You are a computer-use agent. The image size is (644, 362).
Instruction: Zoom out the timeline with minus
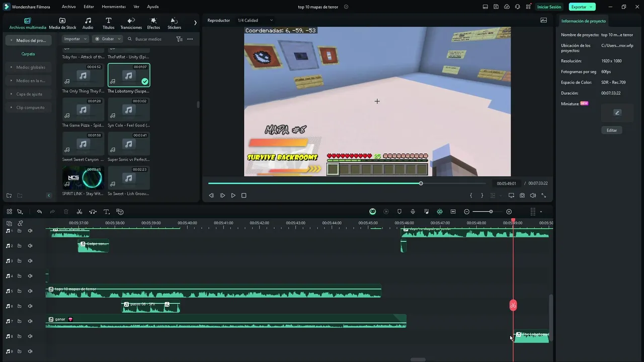coord(467,212)
